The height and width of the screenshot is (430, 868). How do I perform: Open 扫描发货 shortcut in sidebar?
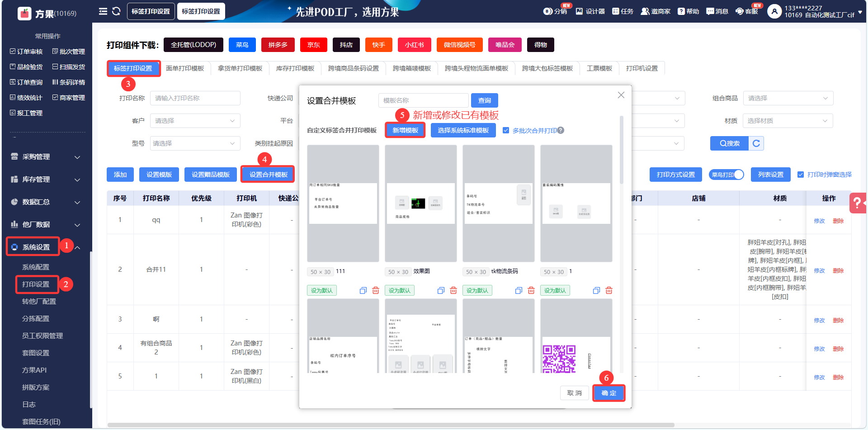coord(69,67)
